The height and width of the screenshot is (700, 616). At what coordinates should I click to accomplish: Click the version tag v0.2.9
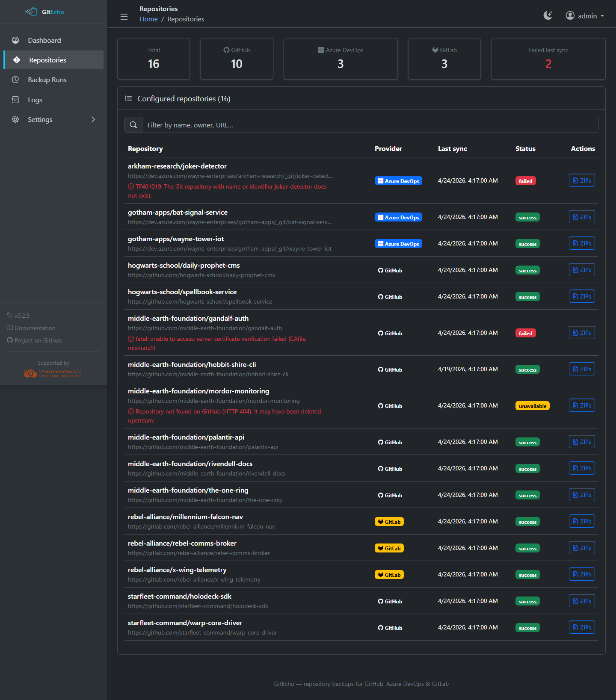pyautogui.click(x=22, y=316)
